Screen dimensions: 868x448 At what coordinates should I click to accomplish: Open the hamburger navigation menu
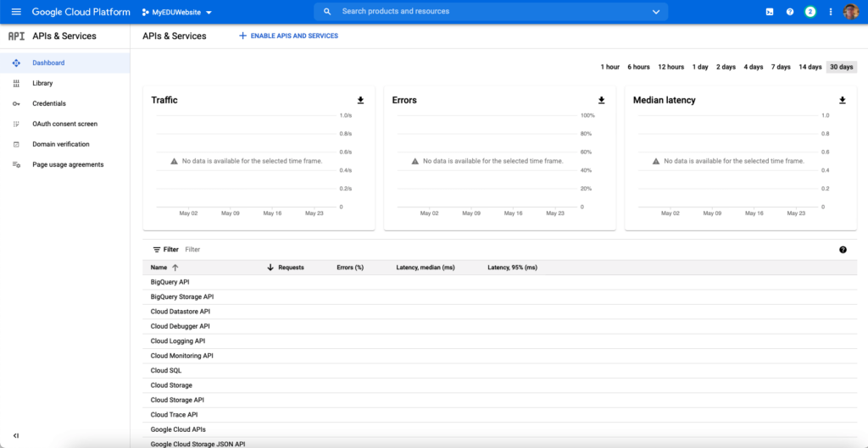pyautogui.click(x=16, y=12)
